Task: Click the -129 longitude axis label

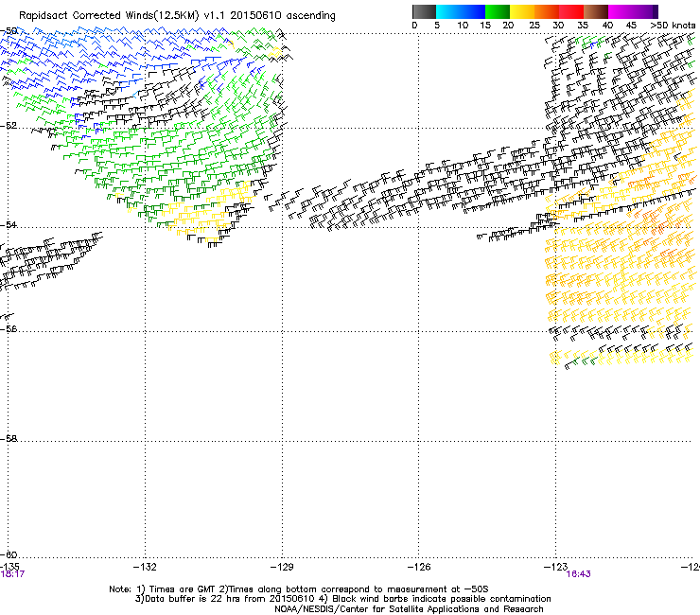Action: click(x=282, y=567)
